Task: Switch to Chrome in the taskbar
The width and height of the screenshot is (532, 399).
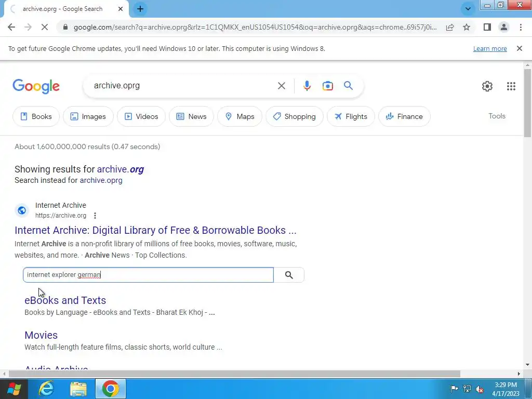Action: (x=111, y=389)
